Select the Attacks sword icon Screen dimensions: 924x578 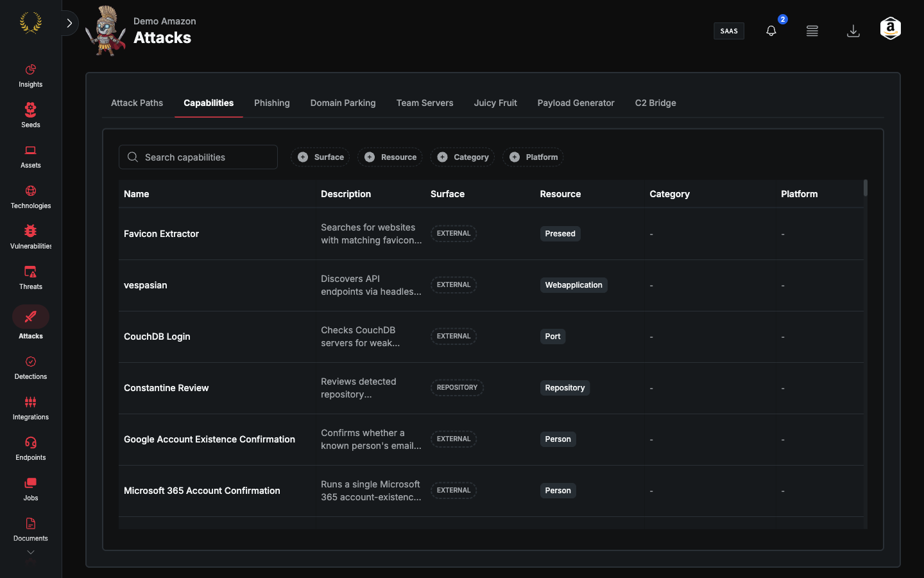point(30,317)
